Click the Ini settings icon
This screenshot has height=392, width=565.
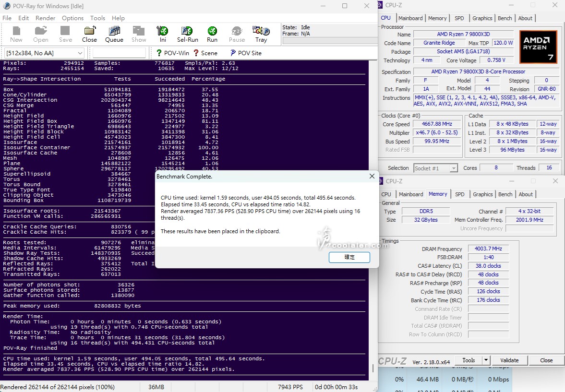(163, 34)
